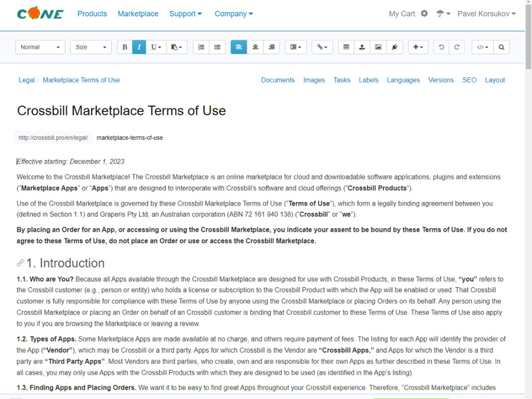532x399 pixels.
Task: Toggle bold formatting
Action: pyautogui.click(x=124, y=47)
